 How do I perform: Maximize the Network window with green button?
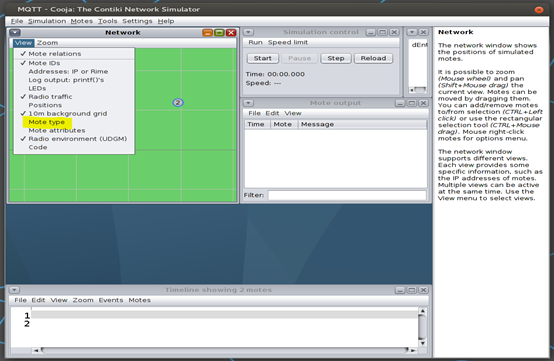tap(219, 32)
